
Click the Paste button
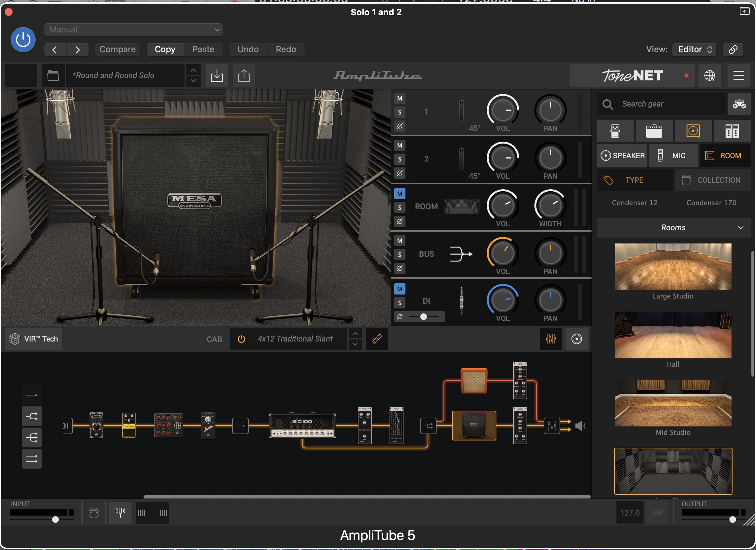click(x=203, y=49)
